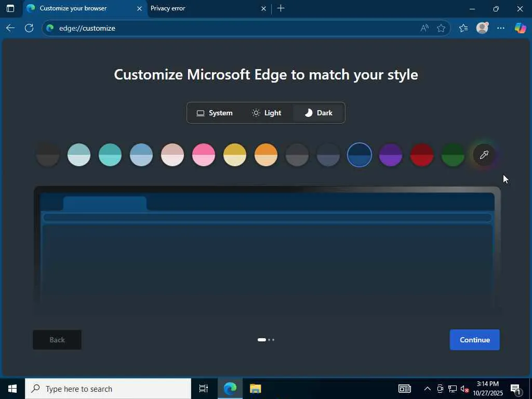Choose the purple color swatch

point(391,155)
